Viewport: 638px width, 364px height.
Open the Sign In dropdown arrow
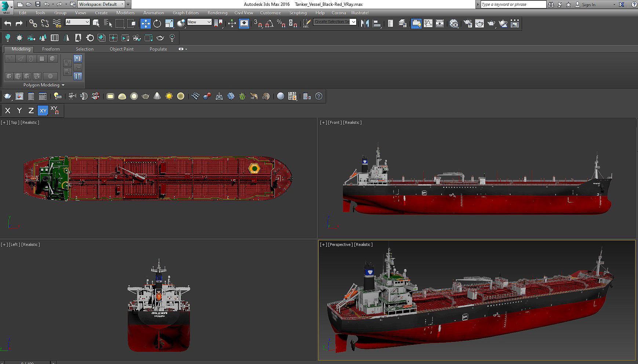point(614,4)
